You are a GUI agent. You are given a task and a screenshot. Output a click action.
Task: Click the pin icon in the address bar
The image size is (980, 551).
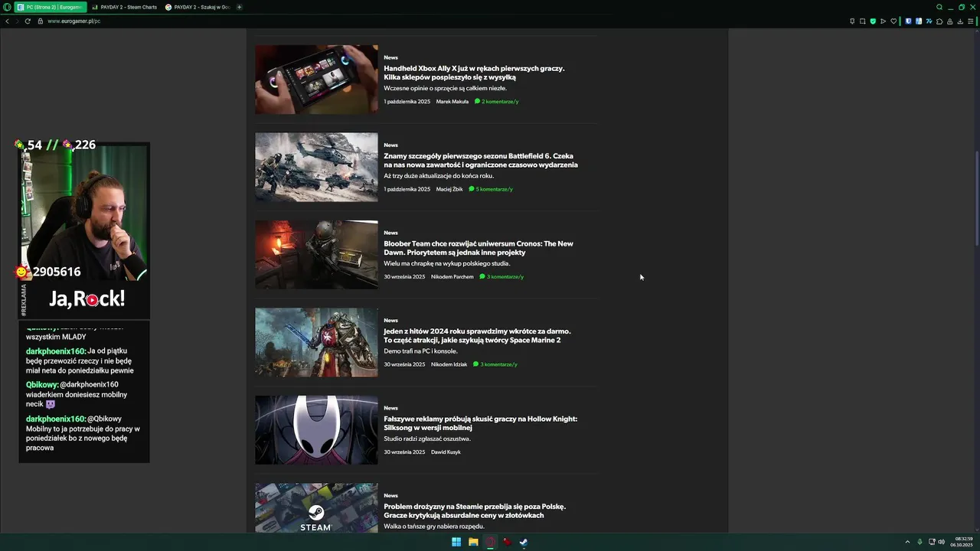point(852,21)
